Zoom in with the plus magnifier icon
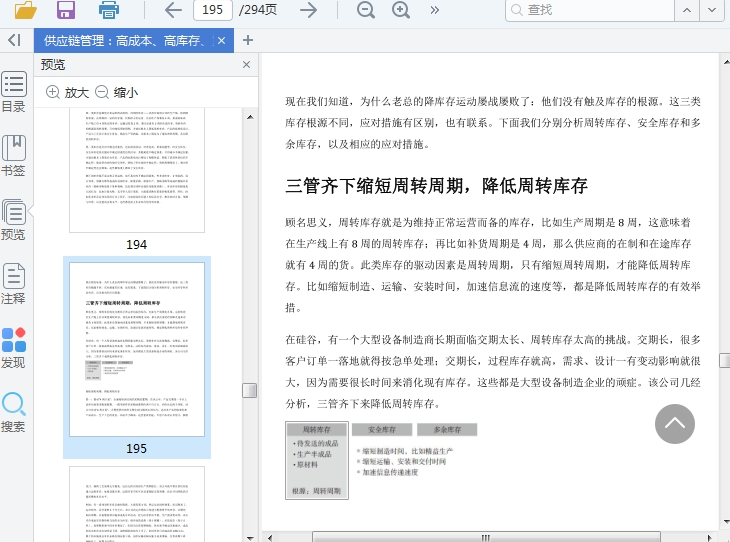The image size is (730, 542). point(401,10)
